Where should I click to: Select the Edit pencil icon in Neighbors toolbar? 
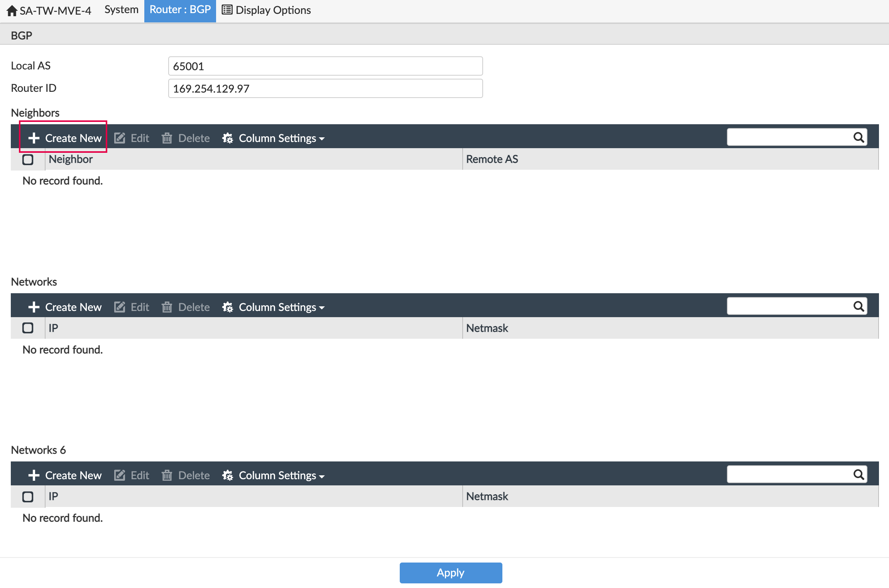(x=120, y=138)
